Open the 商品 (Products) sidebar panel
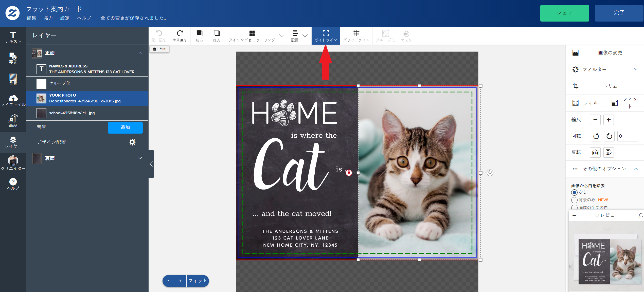Image resolution: width=644 pixels, height=292 pixels. [13, 121]
